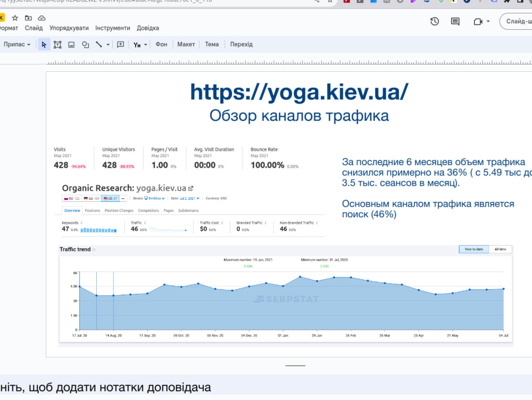Open the Припас zoom dropdown
This screenshot has height=400, width=532.
tap(16, 45)
